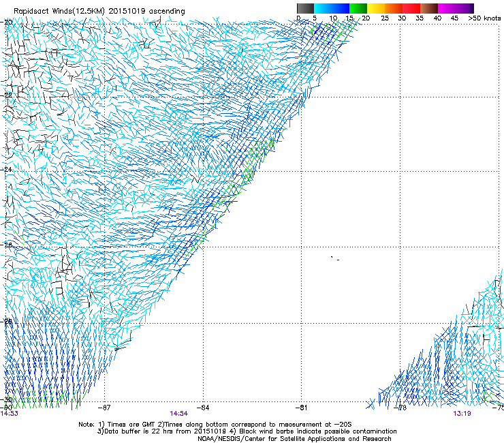
Task: Click the 'Rapidscat Winds(12.5KM)' title text
Action: tap(59, 12)
